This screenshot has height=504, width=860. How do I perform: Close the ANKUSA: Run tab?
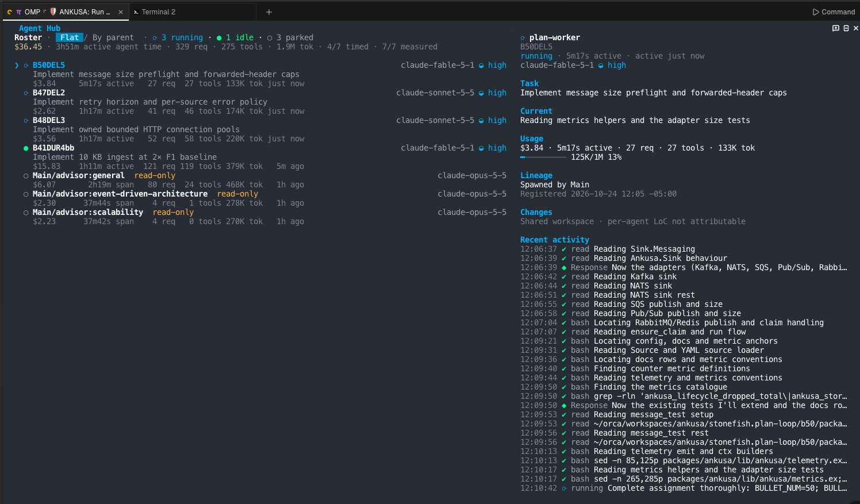(x=121, y=11)
